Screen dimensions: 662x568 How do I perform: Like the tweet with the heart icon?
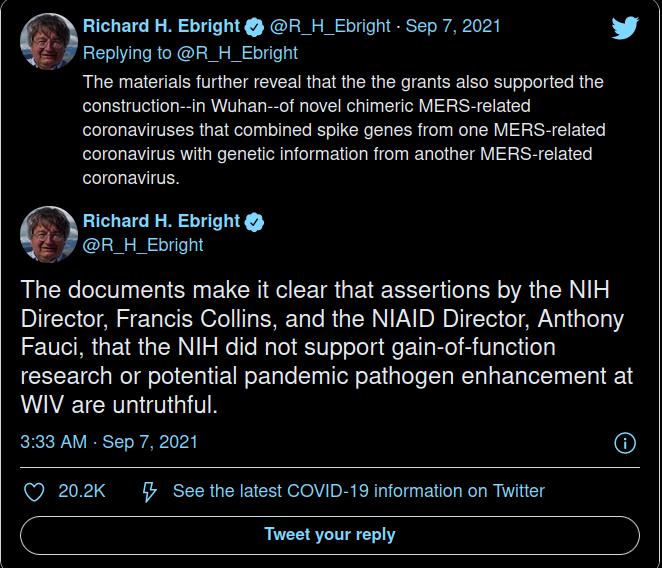point(34,492)
